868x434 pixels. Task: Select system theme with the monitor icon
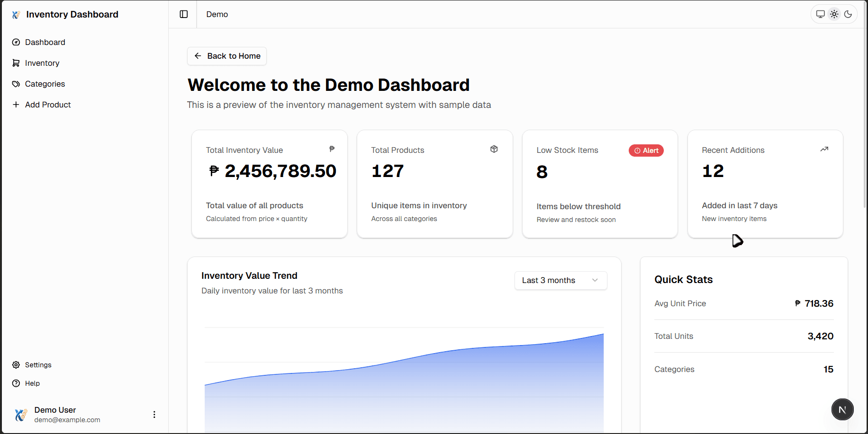click(x=820, y=14)
